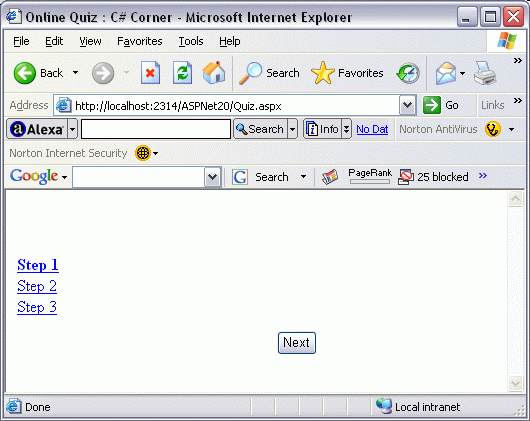Click the Google logo on toolbar
Viewport: 530px width, 421px height.
pos(34,176)
